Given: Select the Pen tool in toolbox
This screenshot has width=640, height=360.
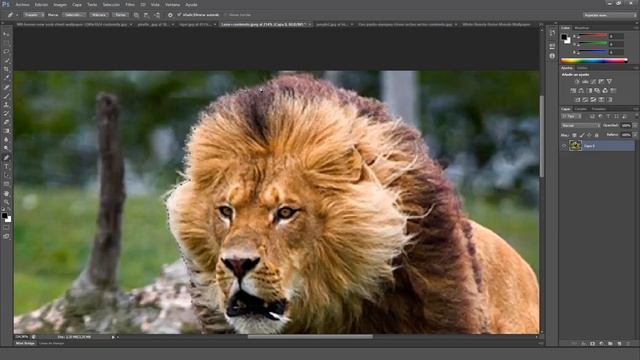Looking at the screenshot, I should pyautogui.click(x=6, y=158).
